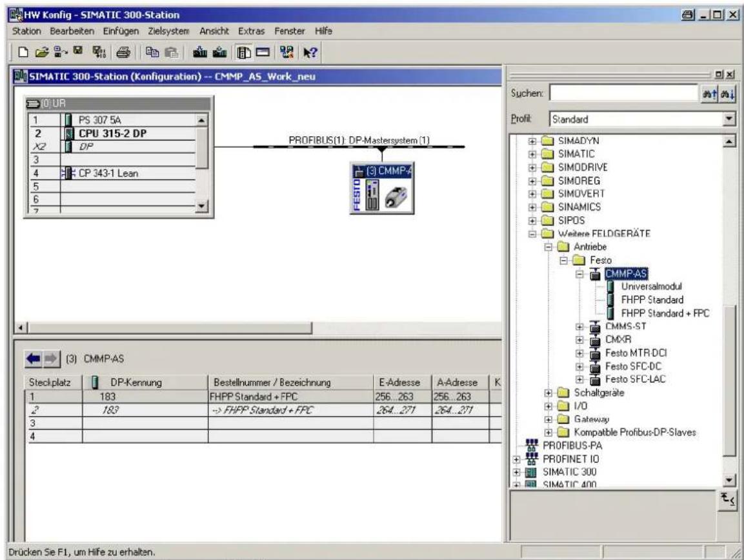
Task: Click the Bestellnummer / Bezeichnung column header
Action: pos(290,383)
